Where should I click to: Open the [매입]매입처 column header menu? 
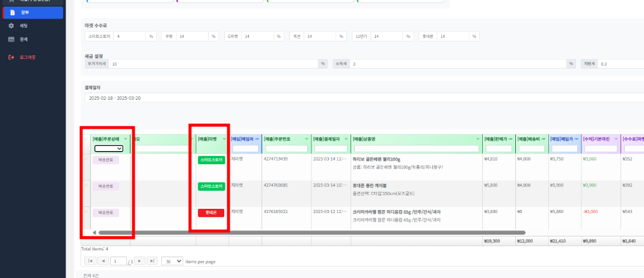257,139
